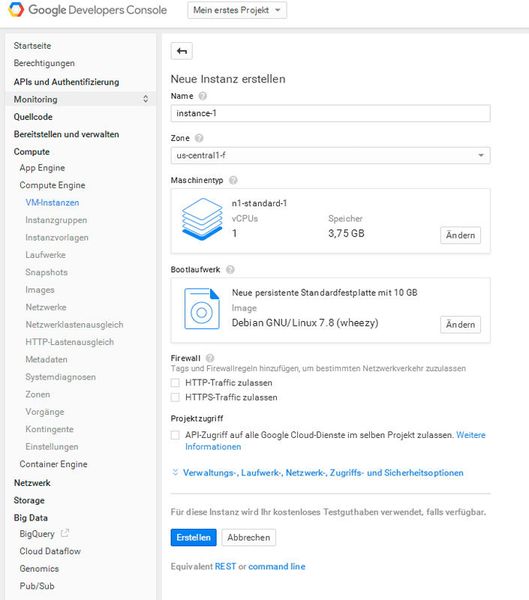Open Systemdiagnosen in the sidebar
Screen dimensions: 529x600
point(60,377)
